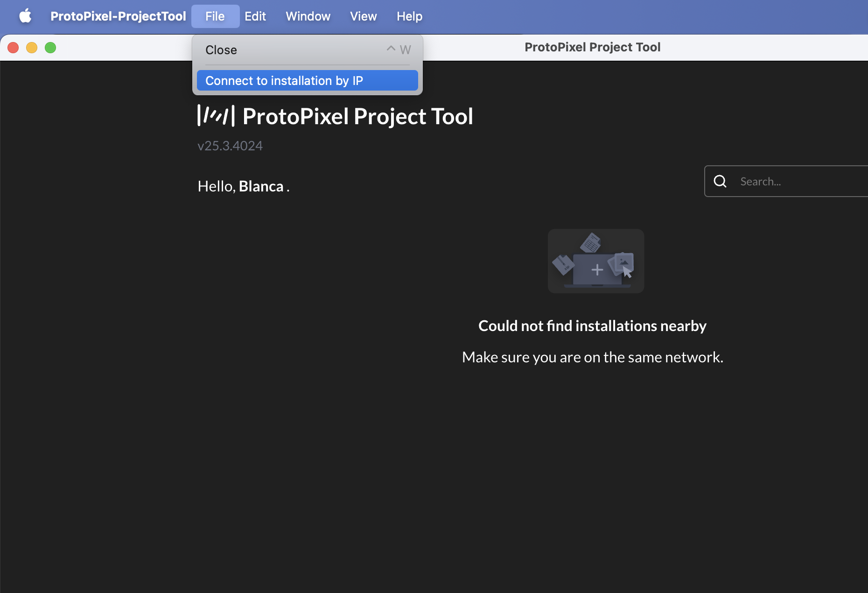Open the ProtoPixel-ProjectTool application menu
Viewport: 868px width, 593px height.
tap(118, 16)
